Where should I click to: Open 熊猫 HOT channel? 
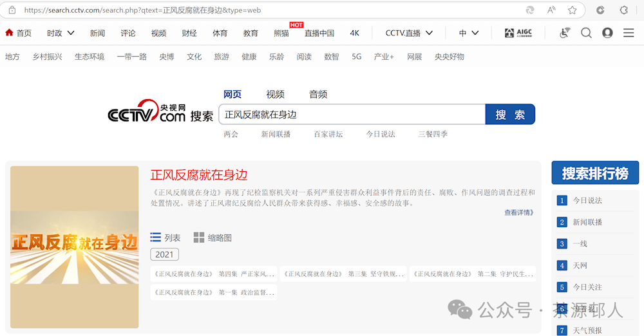point(282,33)
